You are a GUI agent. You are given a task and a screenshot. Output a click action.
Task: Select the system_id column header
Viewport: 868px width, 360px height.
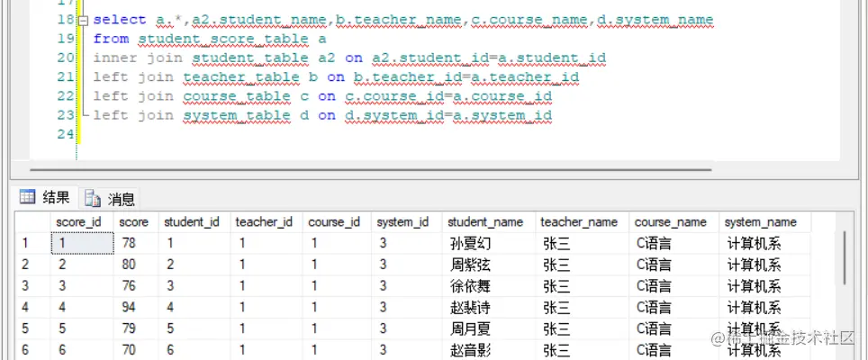406,222
